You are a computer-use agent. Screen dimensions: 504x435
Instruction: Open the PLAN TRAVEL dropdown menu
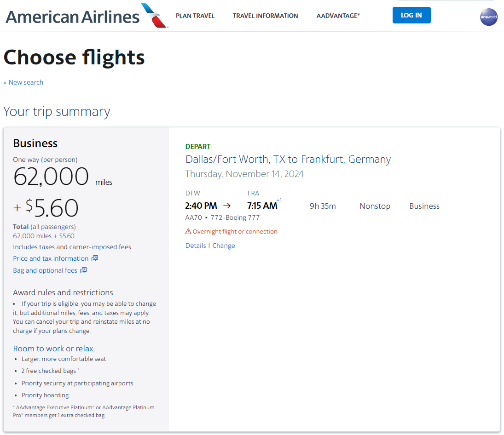coord(195,16)
